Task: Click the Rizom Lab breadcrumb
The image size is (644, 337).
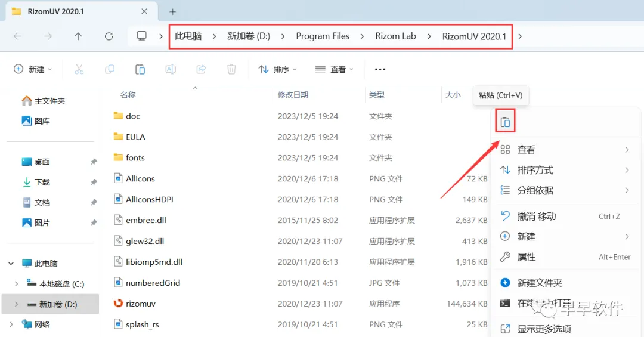Action: [x=395, y=36]
